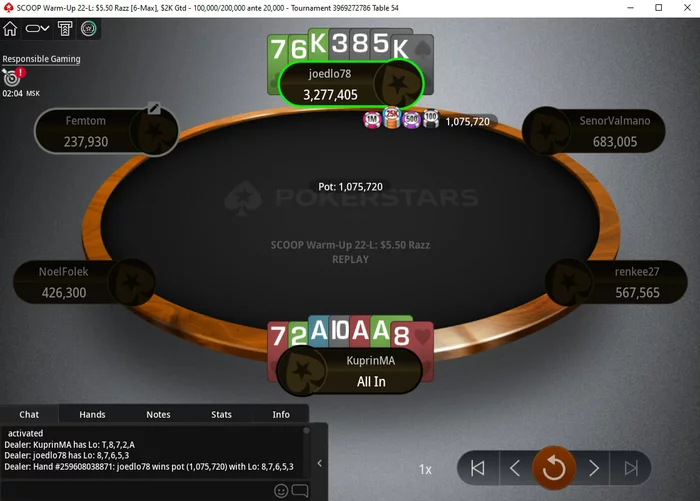Viewport: 700px width, 501px height.
Task: Click the chat bubble icon
Action: (300, 491)
